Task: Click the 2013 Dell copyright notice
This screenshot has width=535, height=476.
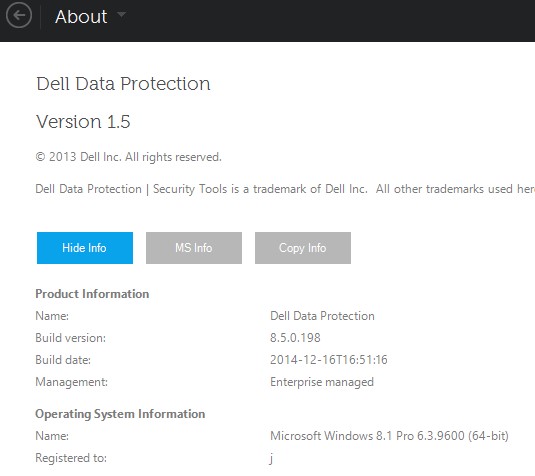Action: [129, 157]
